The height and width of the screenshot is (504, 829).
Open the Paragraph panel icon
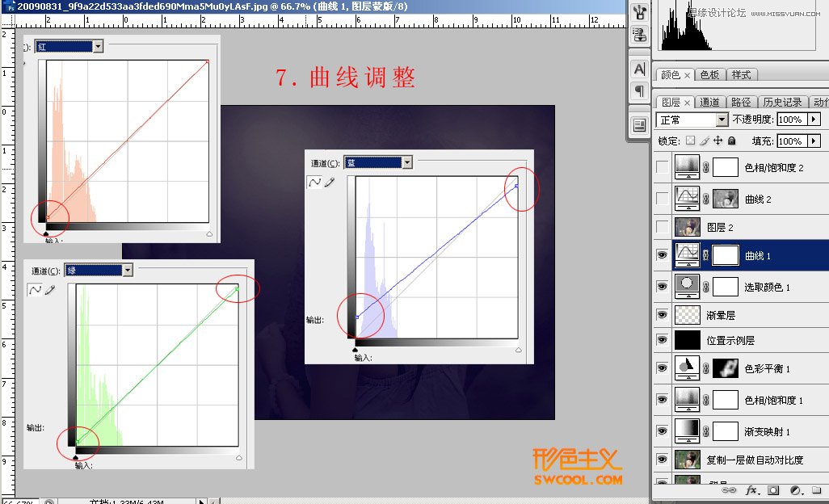pos(640,91)
